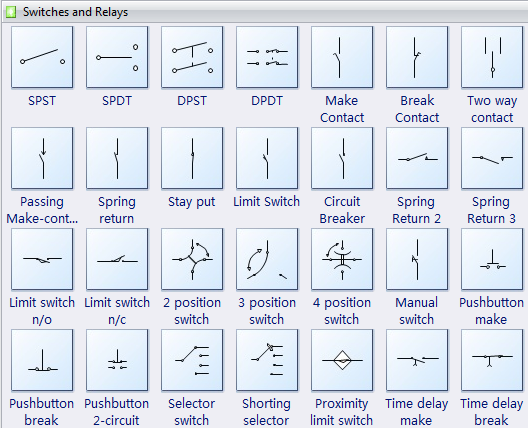Select the DPDT switch symbol
This screenshot has height=428, width=528.
point(267,57)
